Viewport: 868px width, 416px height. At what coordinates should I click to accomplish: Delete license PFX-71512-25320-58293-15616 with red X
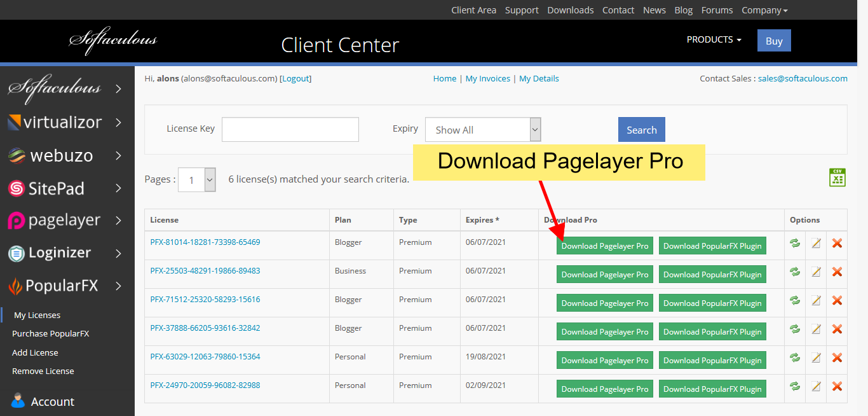tap(837, 300)
